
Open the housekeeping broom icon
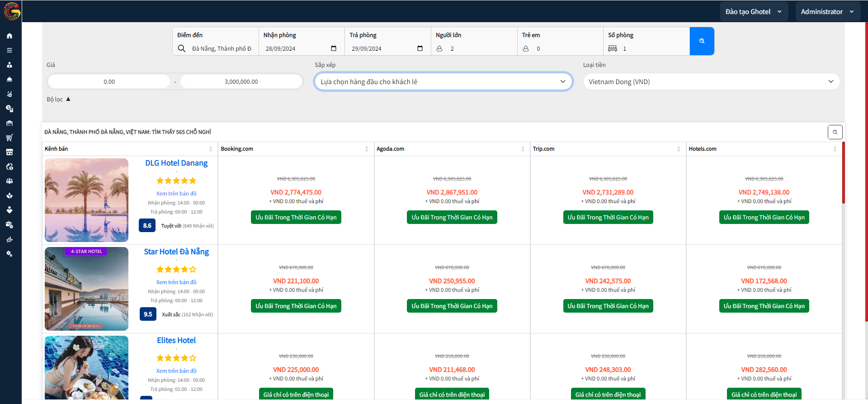click(9, 94)
